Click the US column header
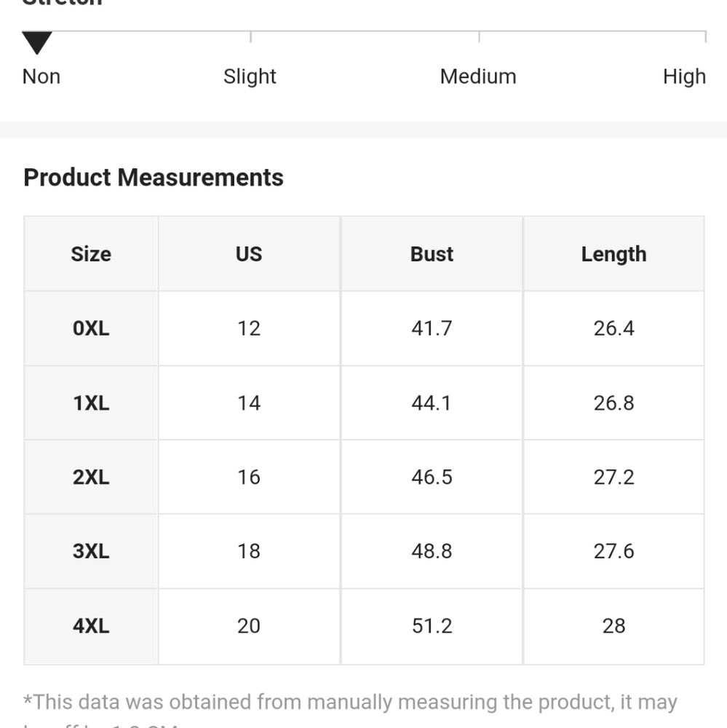Screen dimensions: 727x728 [249, 254]
